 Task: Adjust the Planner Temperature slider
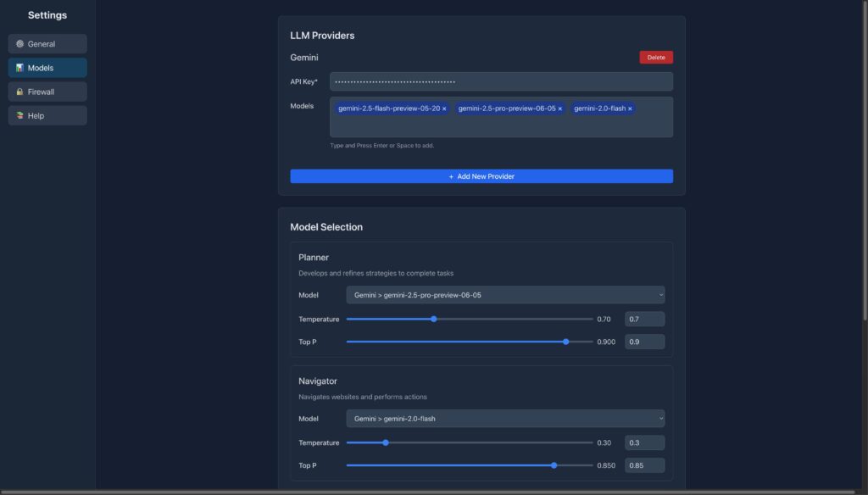[x=433, y=319]
